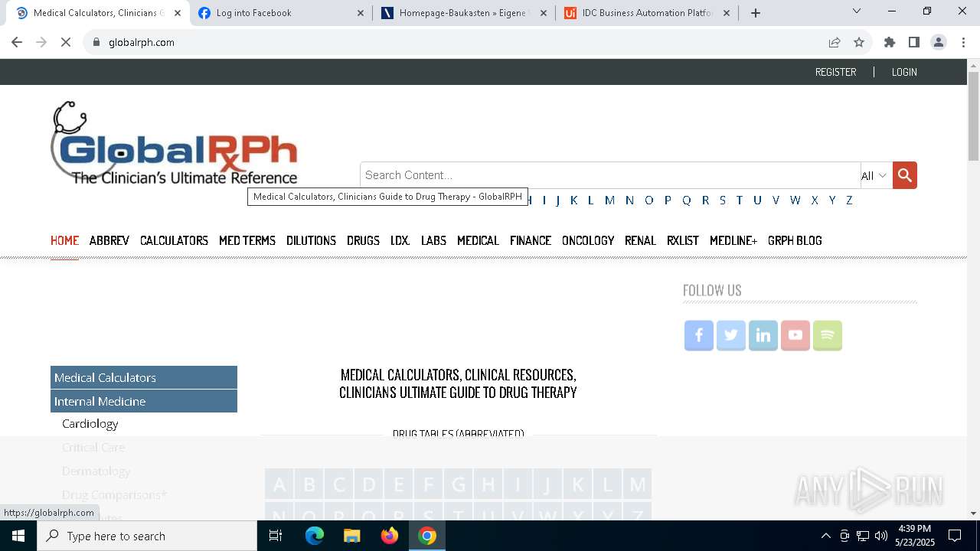The width and height of the screenshot is (980, 551).
Task: Close the Medical Calculators tab
Action: pyautogui.click(x=178, y=13)
